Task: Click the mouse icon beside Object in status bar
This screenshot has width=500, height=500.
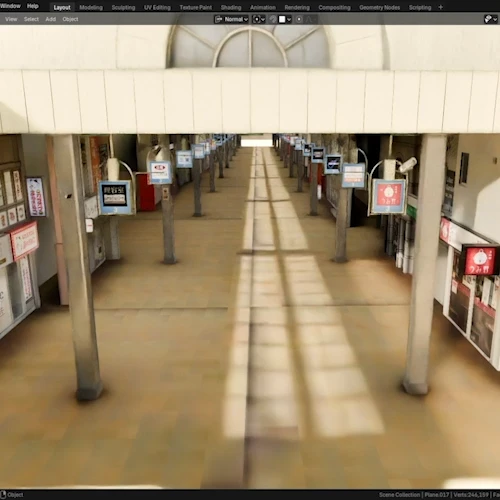Action: (x=3, y=495)
